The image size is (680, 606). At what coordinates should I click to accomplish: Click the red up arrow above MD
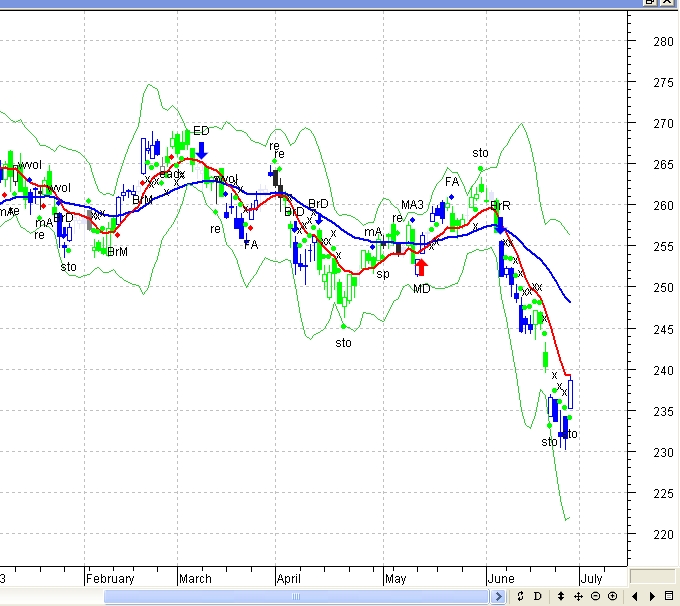pyautogui.click(x=421, y=267)
